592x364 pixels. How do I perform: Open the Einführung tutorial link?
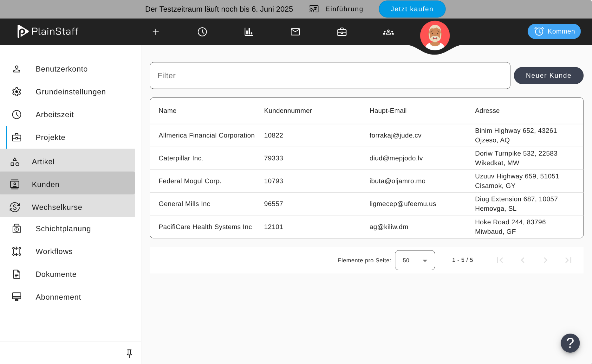point(344,9)
